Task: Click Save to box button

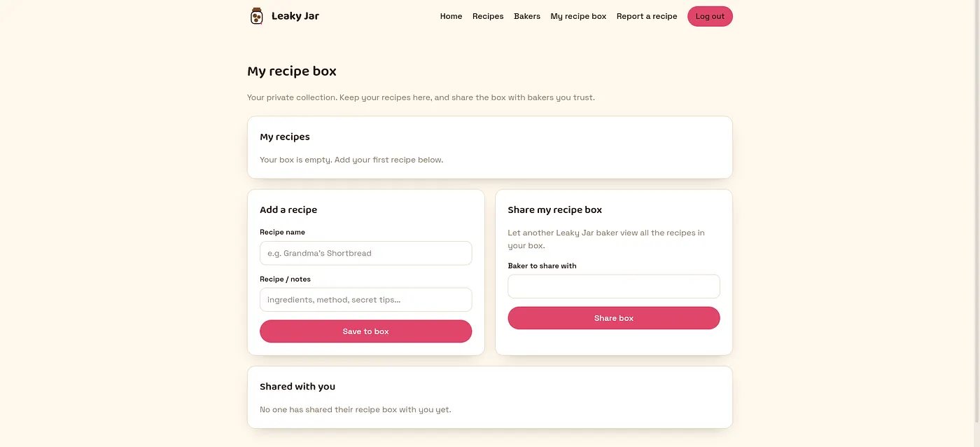Action: pos(365,331)
